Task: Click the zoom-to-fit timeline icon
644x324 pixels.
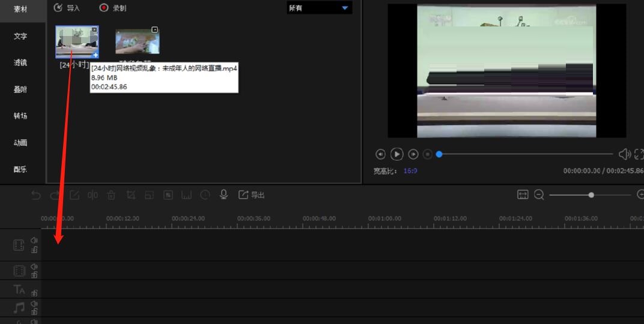Action: coord(523,194)
